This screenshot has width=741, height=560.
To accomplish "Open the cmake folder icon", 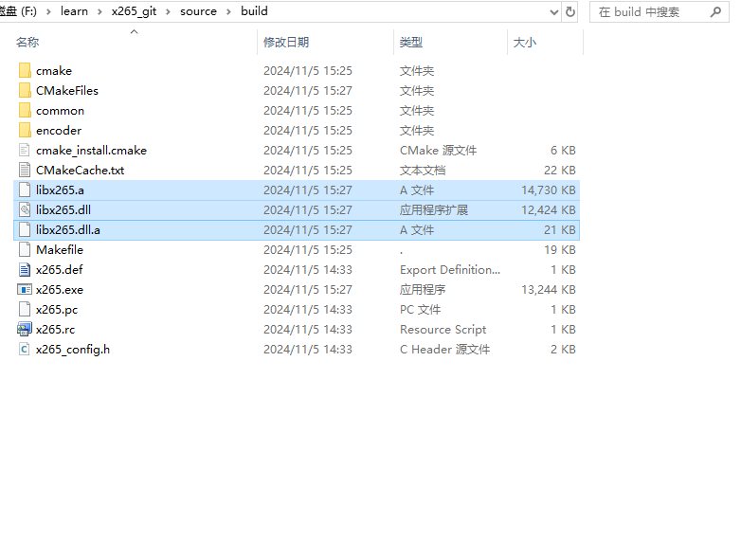I will point(25,70).
